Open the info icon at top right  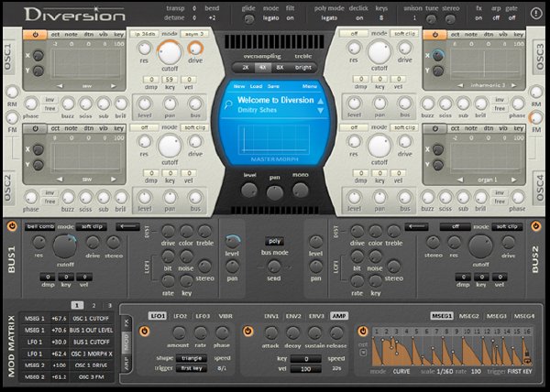[535, 14]
